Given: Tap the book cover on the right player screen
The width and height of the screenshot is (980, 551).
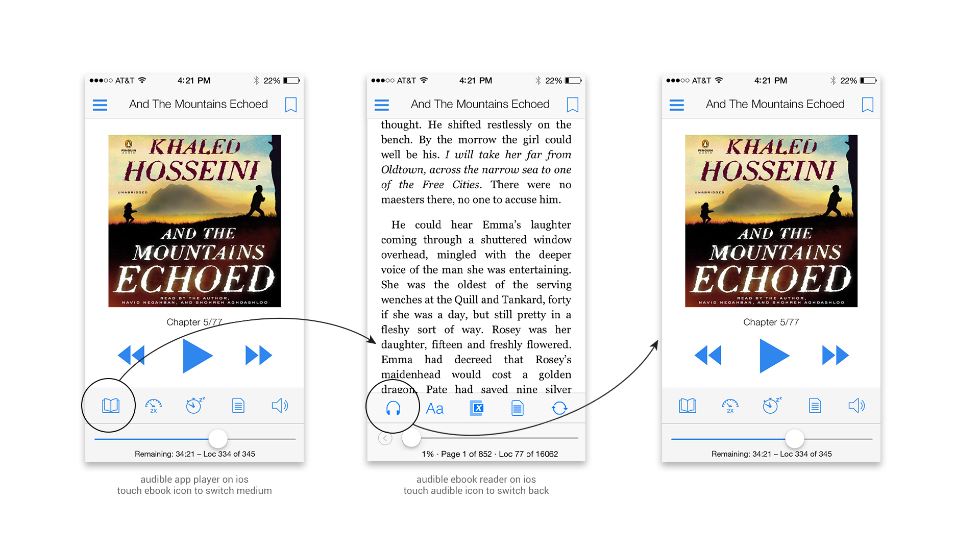Looking at the screenshot, I should (771, 221).
